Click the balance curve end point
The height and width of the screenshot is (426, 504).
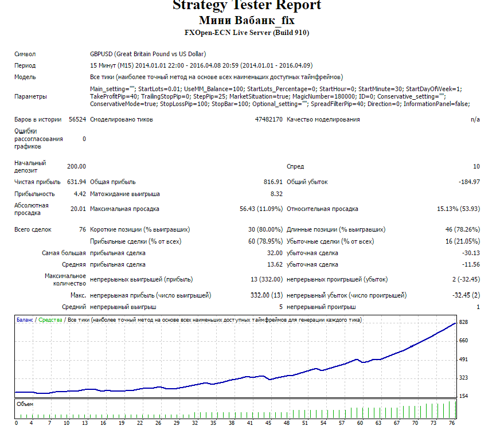pyautogui.click(x=455, y=323)
